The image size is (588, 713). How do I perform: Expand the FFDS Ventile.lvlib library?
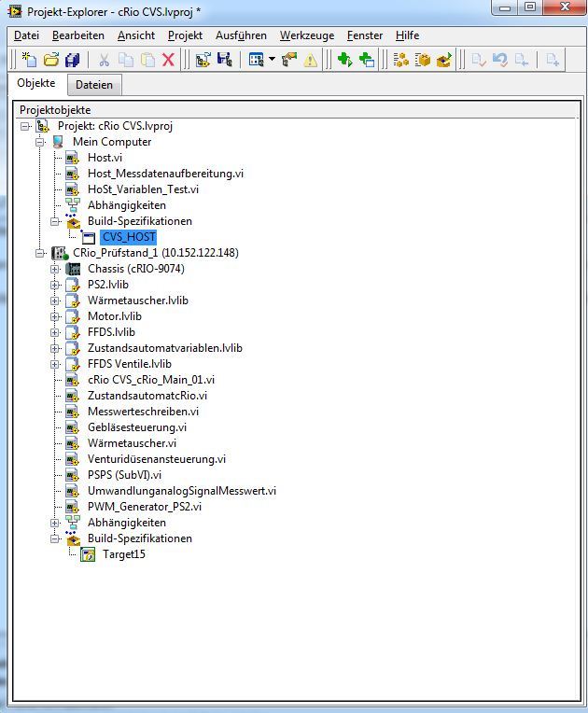(55, 364)
